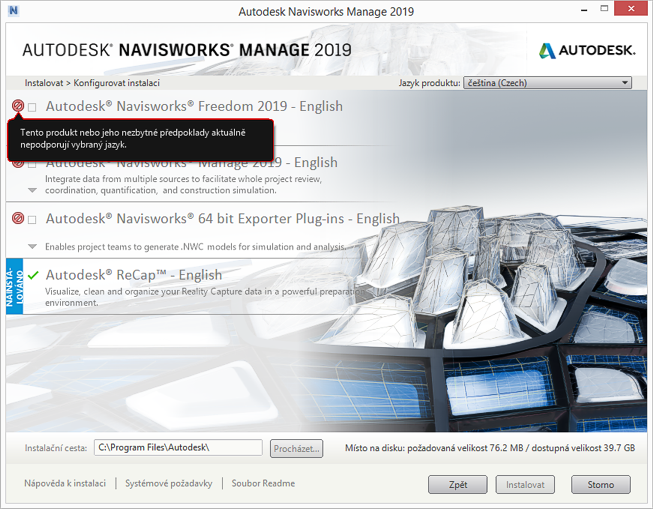This screenshot has height=509, width=653.
Task: Expand the 64 bit Exporter Plug-ins details arrow
Action: tap(33, 246)
